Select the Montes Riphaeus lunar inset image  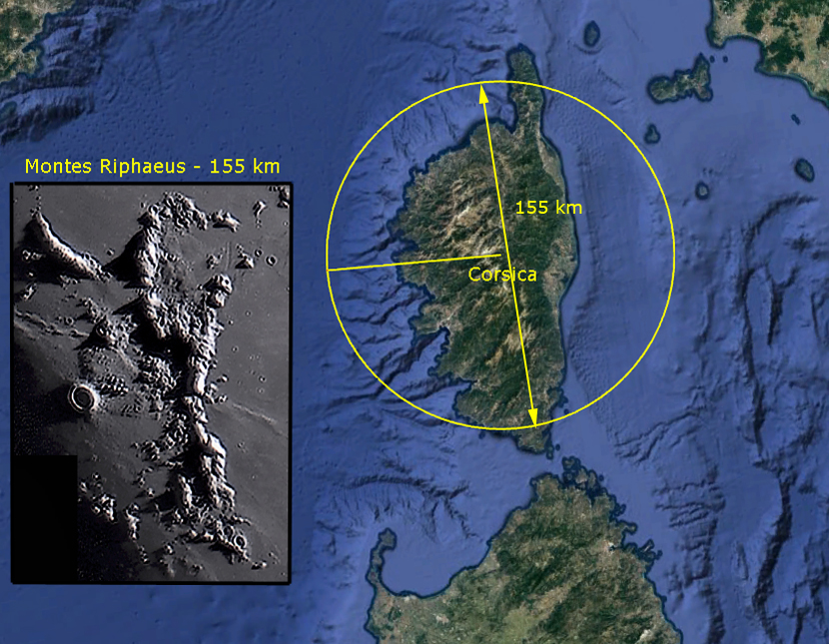coord(151,383)
